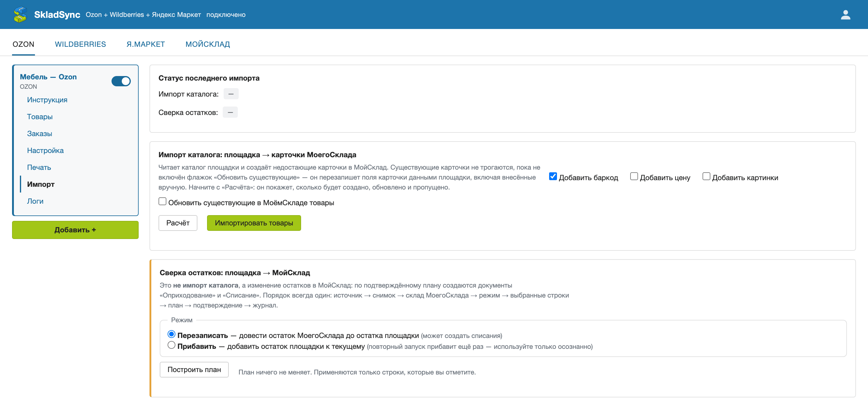Tick the Добавить картинки checkbox
Image resolution: width=868 pixels, height=414 pixels.
point(706,177)
